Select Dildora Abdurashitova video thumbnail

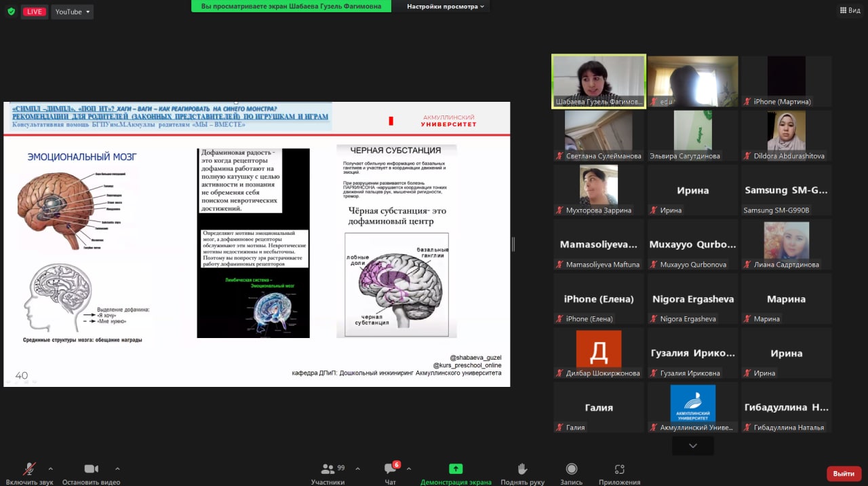[x=786, y=136]
